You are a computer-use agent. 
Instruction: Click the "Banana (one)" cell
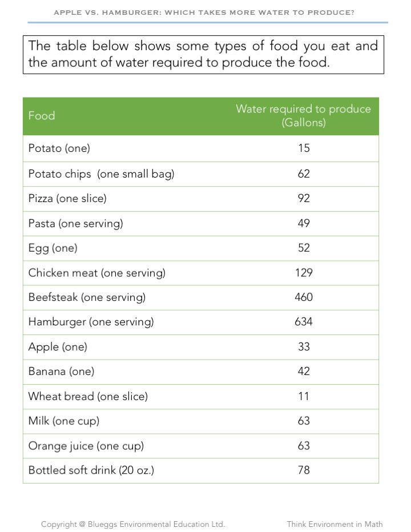pyautogui.click(x=61, y=371)
